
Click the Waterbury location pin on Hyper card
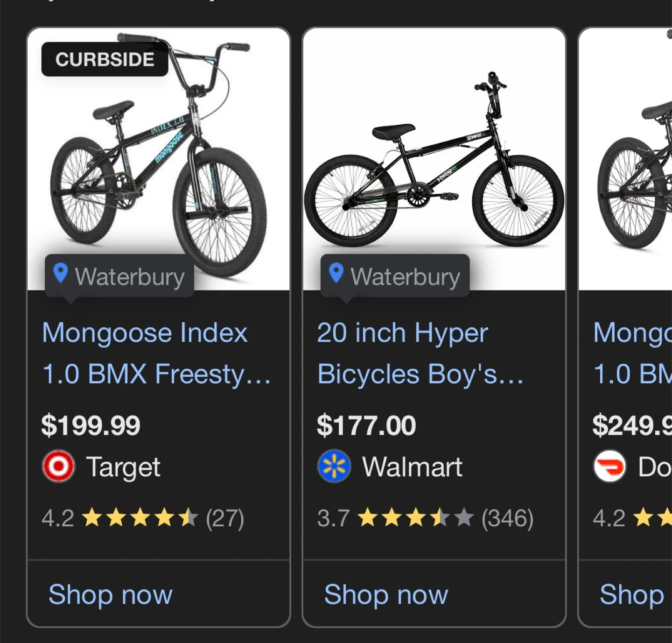(x=336, y=273)
